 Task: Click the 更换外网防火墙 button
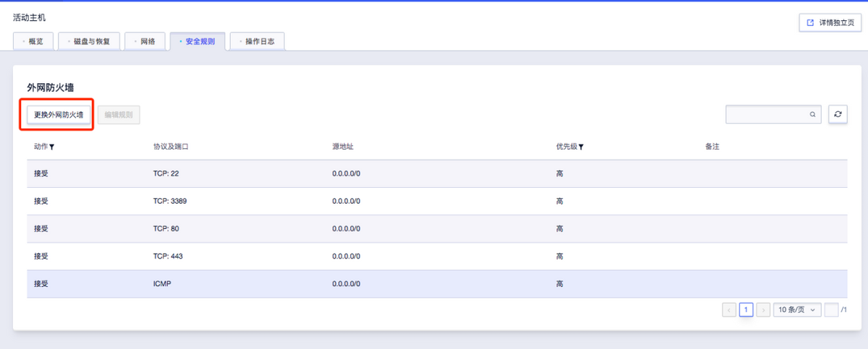[x=59, y=115]
